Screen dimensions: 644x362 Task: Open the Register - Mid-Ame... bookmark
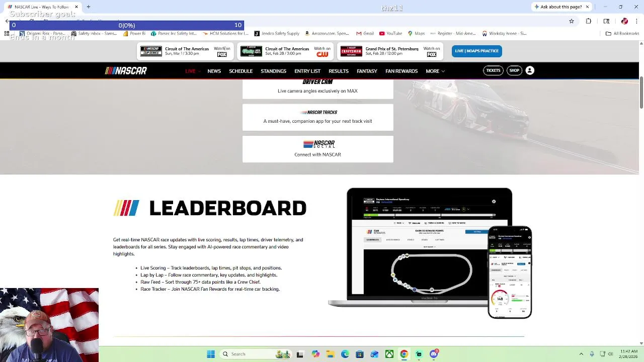click(x=453, y=34)
